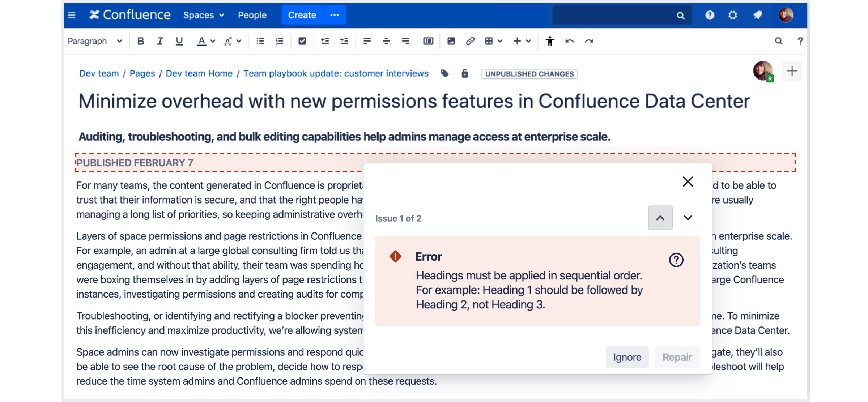The height and width of the screenshot is (402, 868).
Task: Click the more formatting icon
Action: pyautogui.click(x=228, y=41)
